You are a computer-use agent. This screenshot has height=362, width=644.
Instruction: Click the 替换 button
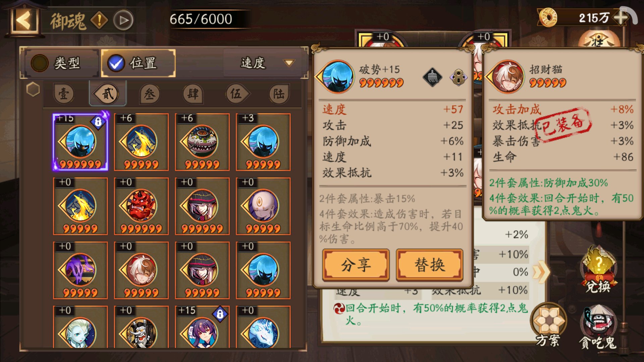(x=430, y=265)
